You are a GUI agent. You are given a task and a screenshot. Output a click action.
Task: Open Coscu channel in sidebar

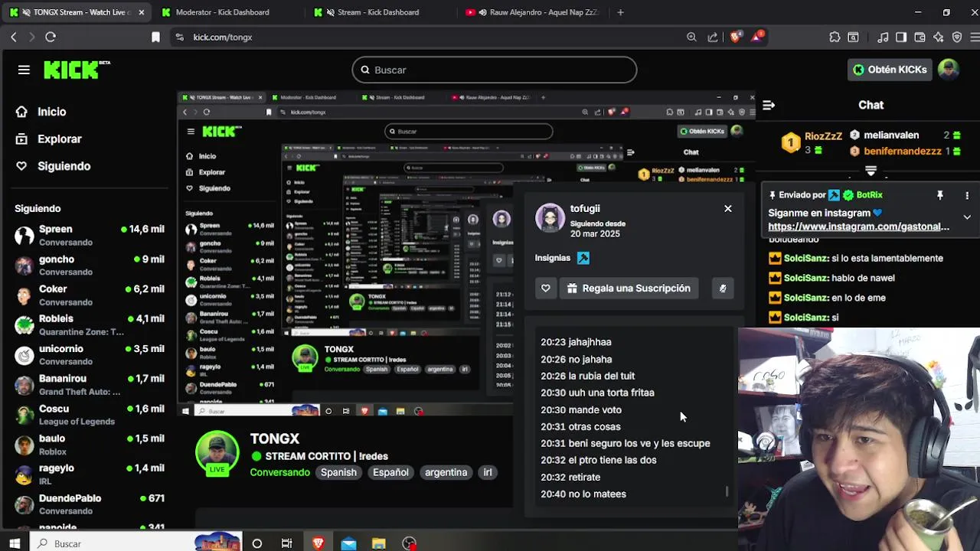point(90,414)
